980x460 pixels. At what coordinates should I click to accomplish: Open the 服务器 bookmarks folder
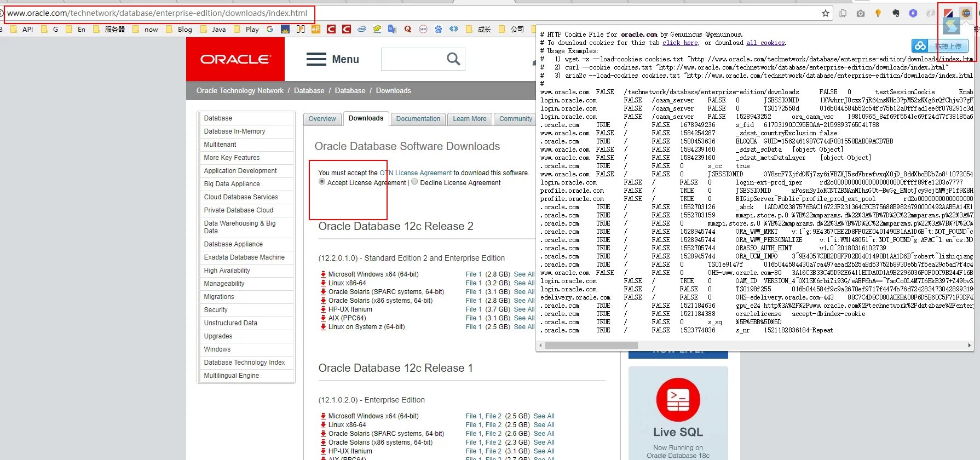[109, 29]
